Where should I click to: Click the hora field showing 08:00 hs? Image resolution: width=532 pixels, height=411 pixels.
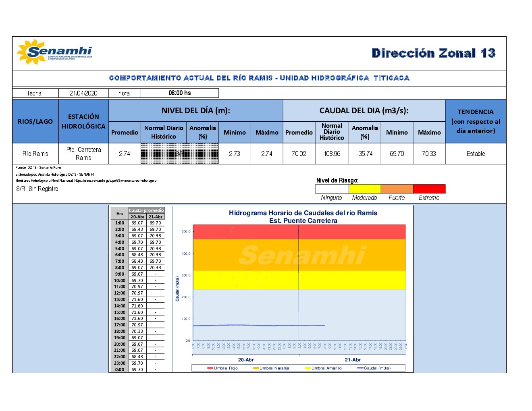pos(180,93)
